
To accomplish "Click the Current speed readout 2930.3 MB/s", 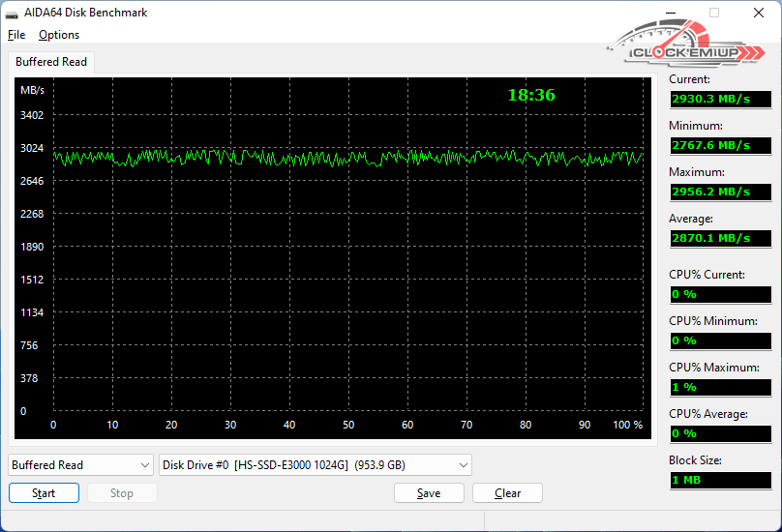I will click(x=720, y=99).
